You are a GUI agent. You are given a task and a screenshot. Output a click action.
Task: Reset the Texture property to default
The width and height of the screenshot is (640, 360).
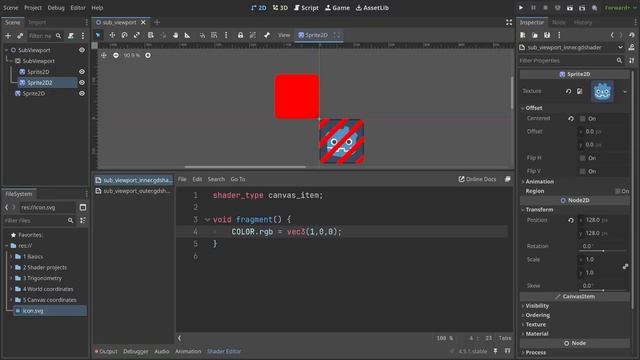pyautogui.click(x=568, y=91)
